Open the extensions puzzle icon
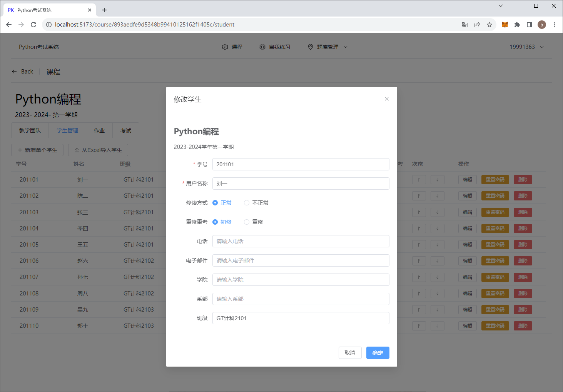 [517, 25]
